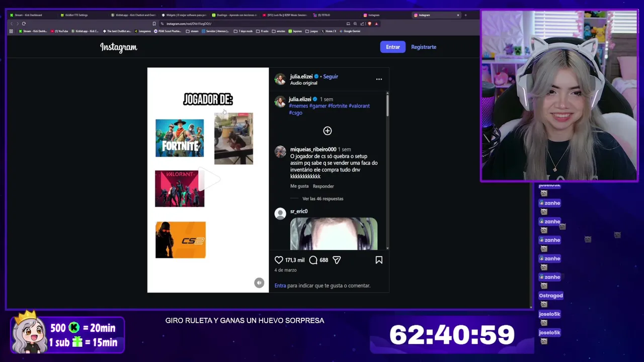This screenshot has height=362, width=644.
Task: Save the reel with the bookmark icon
Action: coord(379,260)
